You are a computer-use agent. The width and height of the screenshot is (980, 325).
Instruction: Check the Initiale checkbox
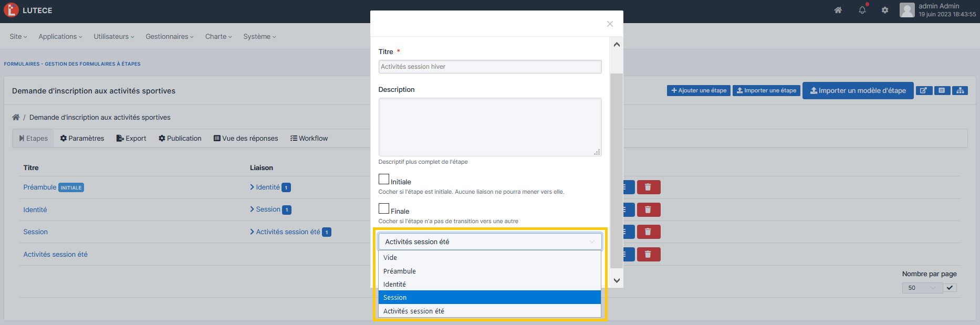[384, 180]
